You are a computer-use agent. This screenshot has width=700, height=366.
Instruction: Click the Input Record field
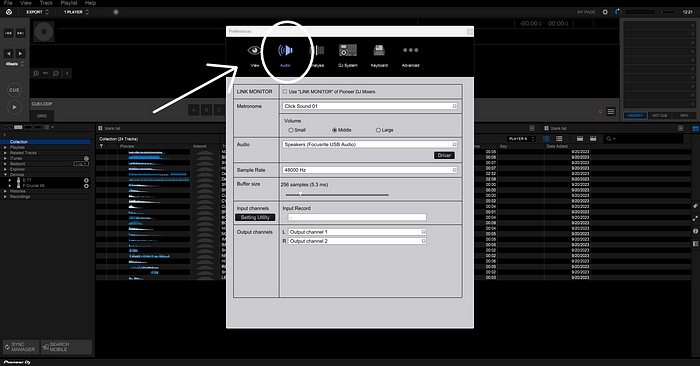(x=357, y=217)
